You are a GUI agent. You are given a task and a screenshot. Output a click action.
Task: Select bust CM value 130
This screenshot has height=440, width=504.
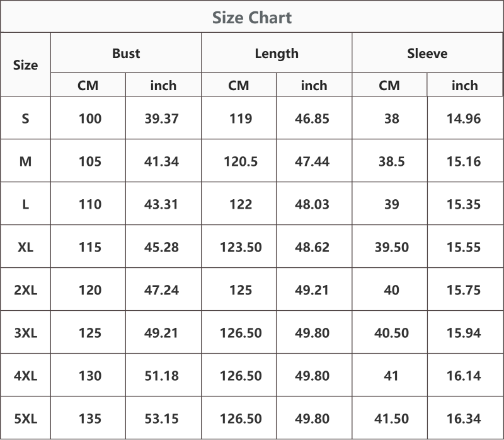(x=90, y=376)
